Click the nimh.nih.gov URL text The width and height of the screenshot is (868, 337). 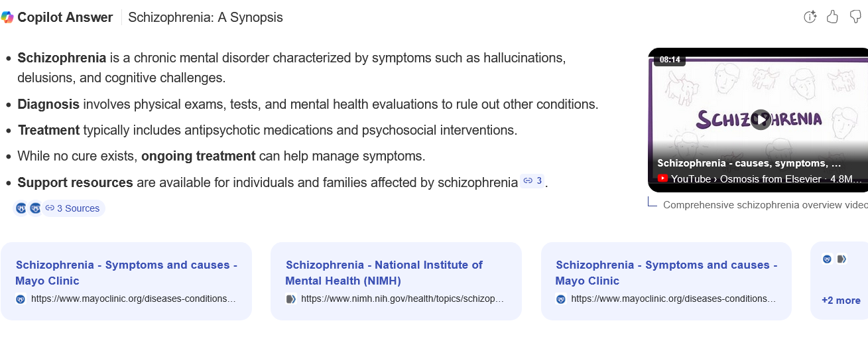[403, 299]
